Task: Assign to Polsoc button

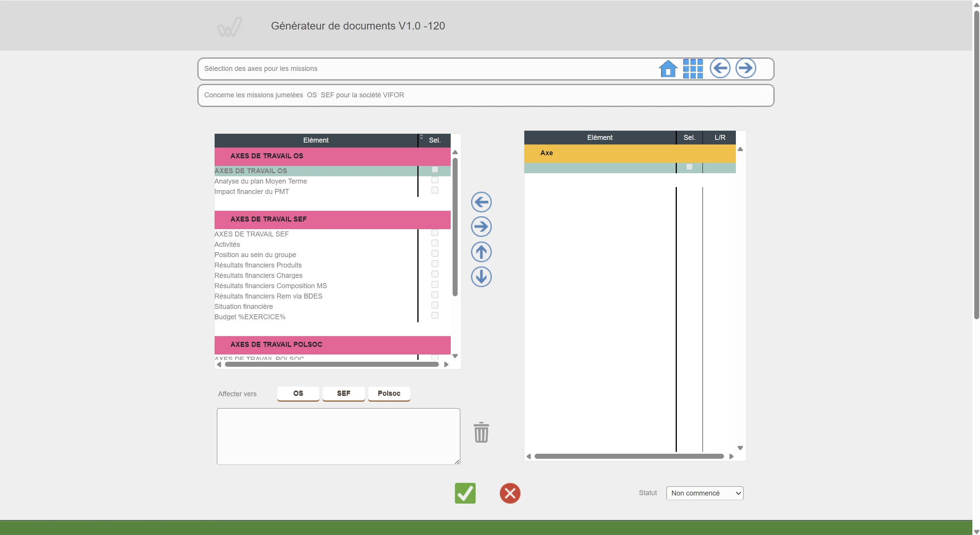Action: coord(389,394)
